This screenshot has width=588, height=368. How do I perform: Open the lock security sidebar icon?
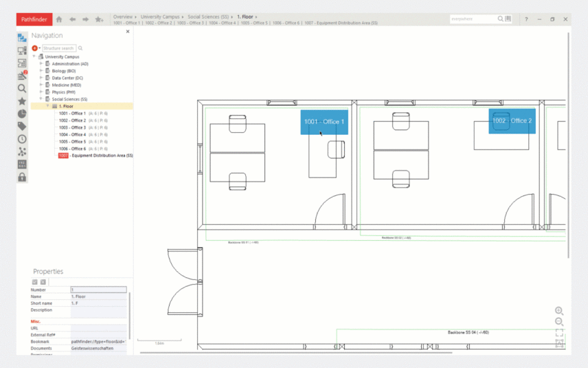22,177
